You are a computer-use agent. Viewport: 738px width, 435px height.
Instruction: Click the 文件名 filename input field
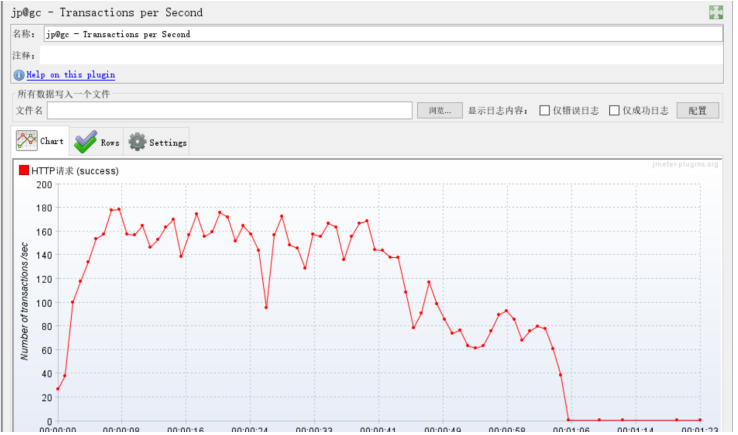[x=230, y=111]
